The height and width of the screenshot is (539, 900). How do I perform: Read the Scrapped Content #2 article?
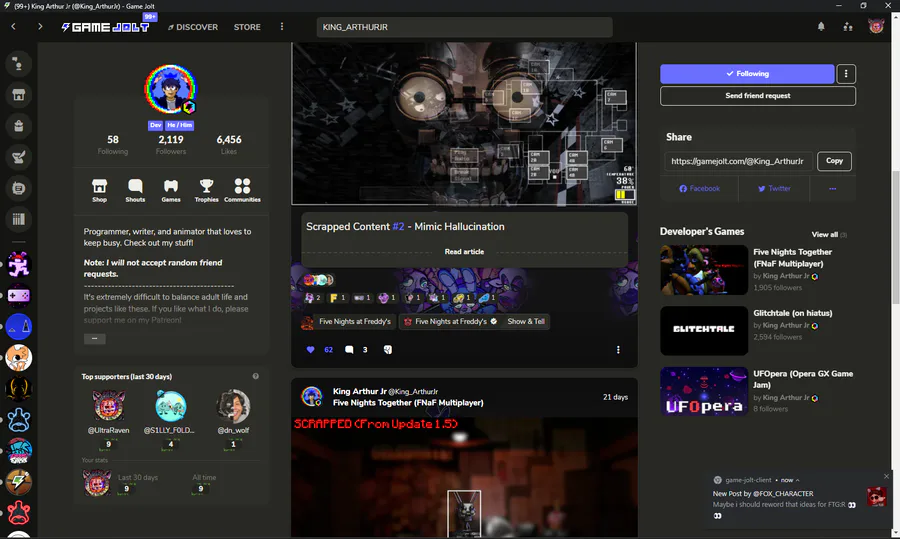tap(464, 251)
